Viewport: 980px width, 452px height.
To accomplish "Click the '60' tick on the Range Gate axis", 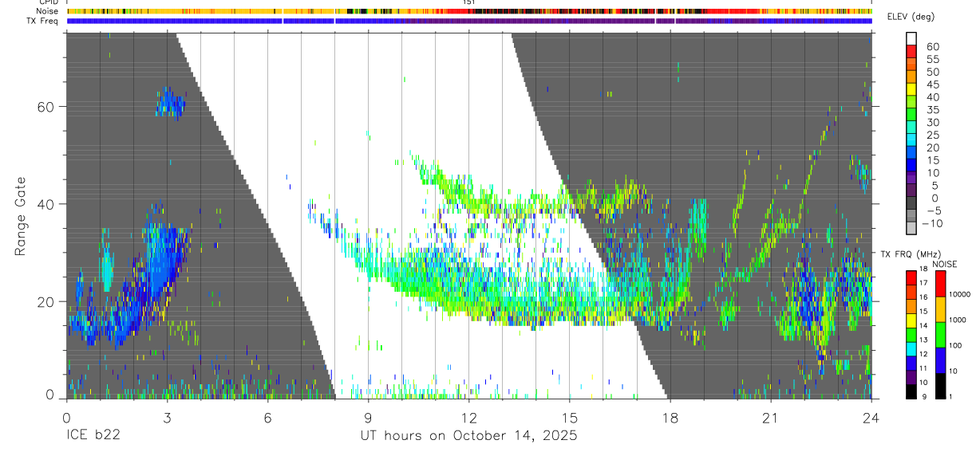I will point(46,107).
